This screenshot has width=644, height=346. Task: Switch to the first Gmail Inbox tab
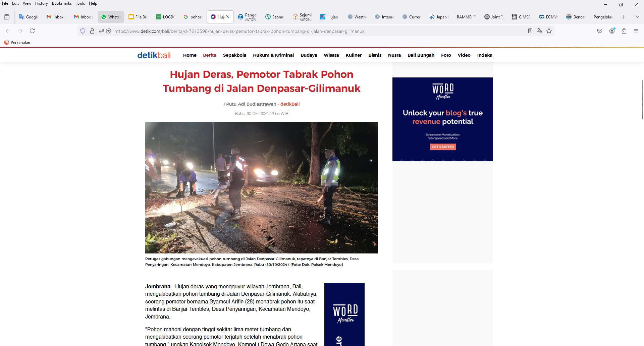56,17
